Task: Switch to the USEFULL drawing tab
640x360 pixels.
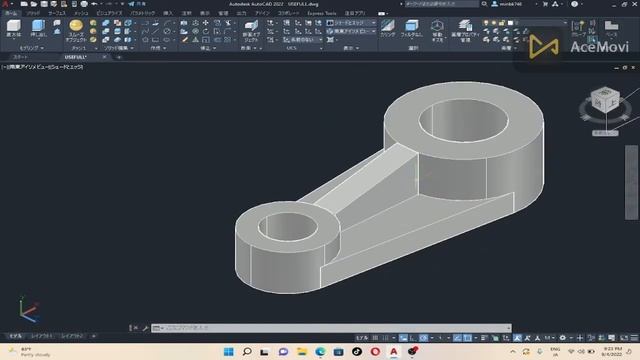Action: point(76,57)
